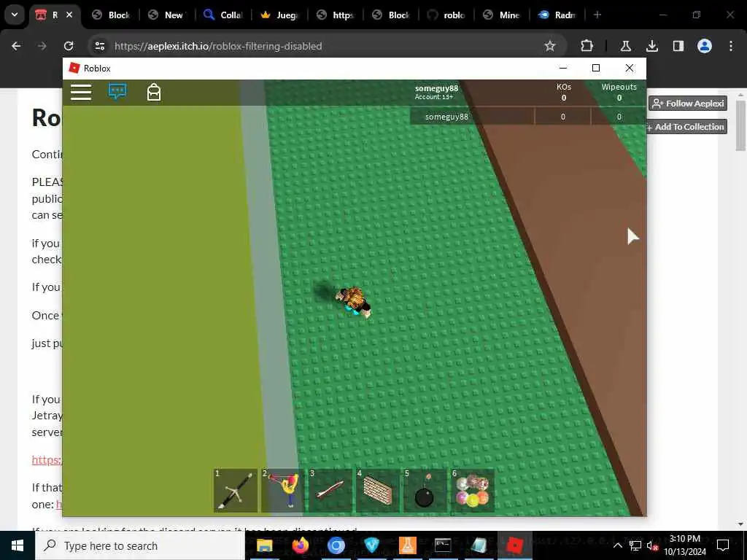Close the active itch.io tab
The width and height of the screenshot is (747, 560).
click(x=69, y=15)
